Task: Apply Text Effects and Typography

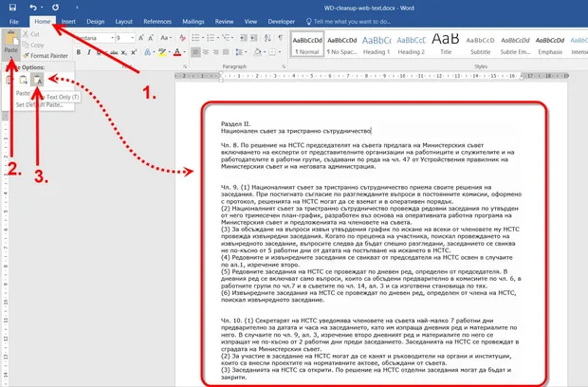Action: [x=147, y=52]
